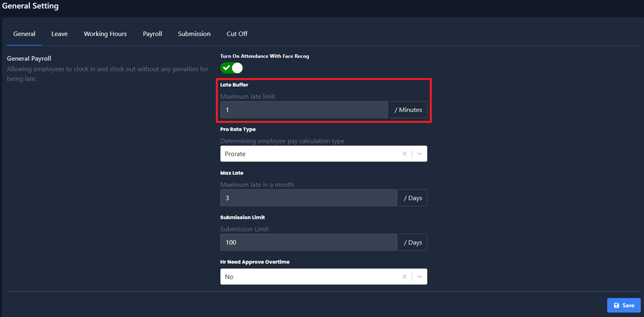Select the Submission tab
The width and height of the screenshot is (644, 317).
(x=194, y=33)
